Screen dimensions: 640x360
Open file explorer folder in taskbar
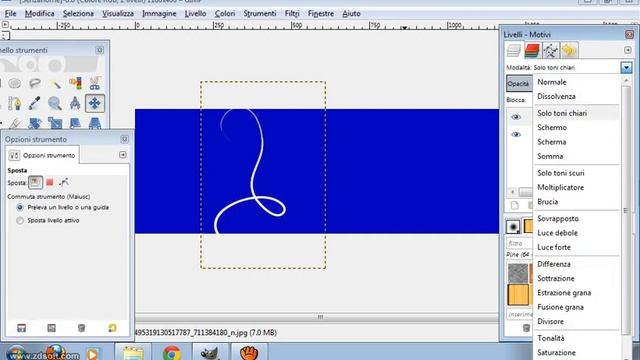coord(133,352)
